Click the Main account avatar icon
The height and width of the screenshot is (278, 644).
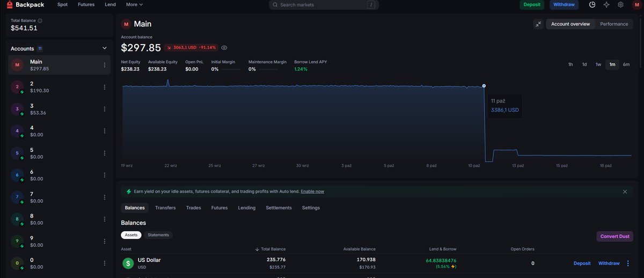coord(17,65)
